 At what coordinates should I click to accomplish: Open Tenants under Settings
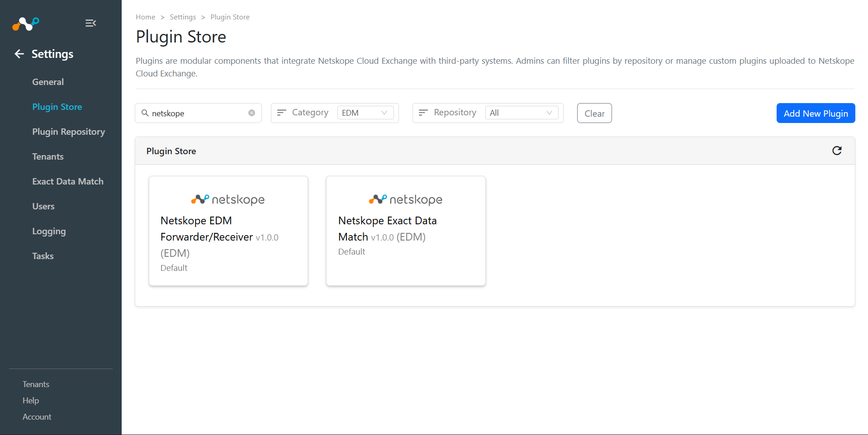click(48, 156)
